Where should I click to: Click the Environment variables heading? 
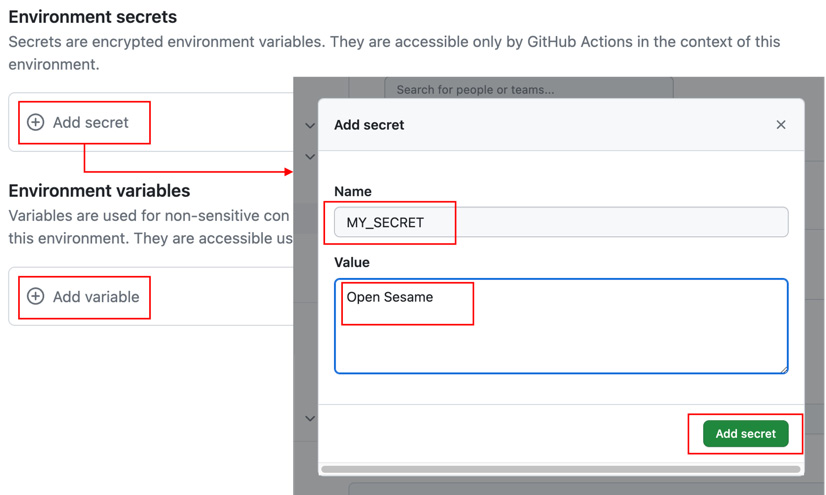[x=99, y=191]
